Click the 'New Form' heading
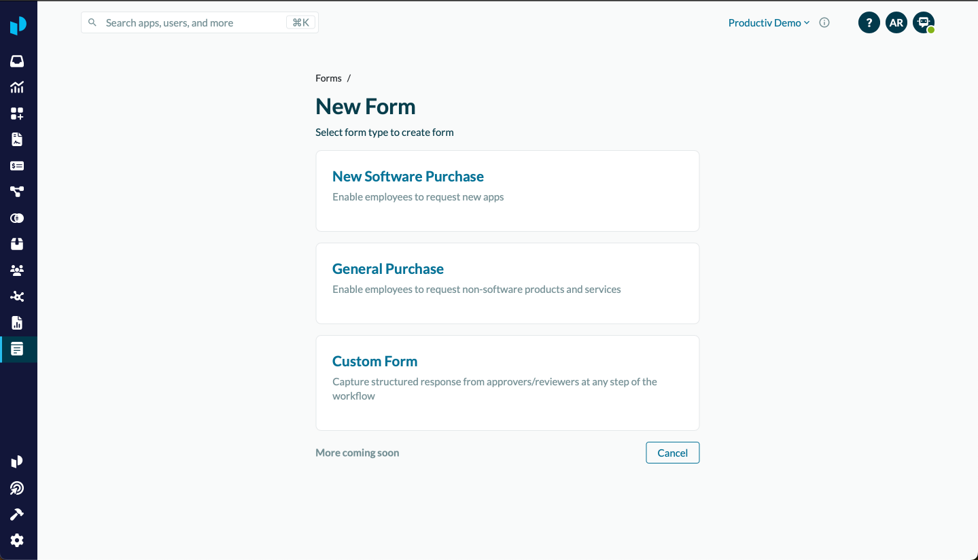 click(x=366, y=107)
